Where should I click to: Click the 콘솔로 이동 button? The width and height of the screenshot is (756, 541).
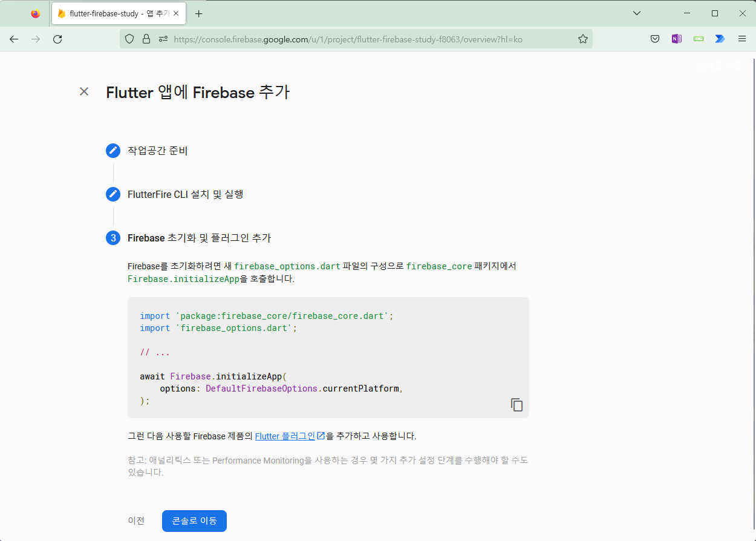[x=194, y=520]
